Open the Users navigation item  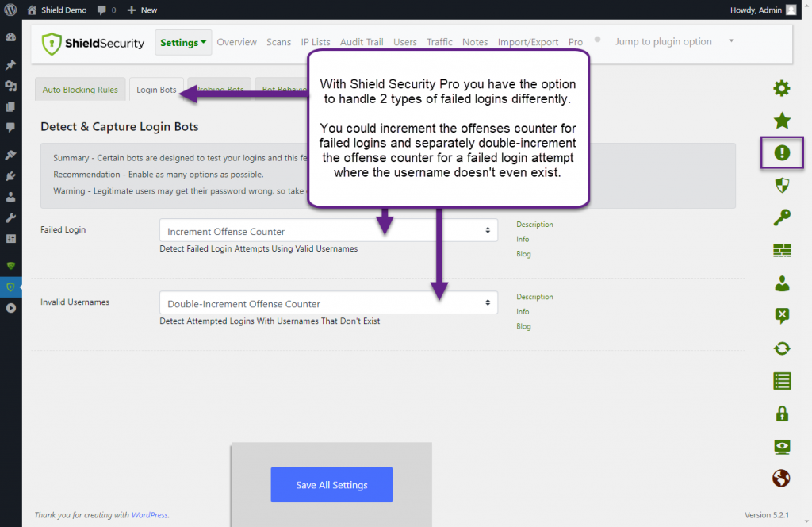405,42
